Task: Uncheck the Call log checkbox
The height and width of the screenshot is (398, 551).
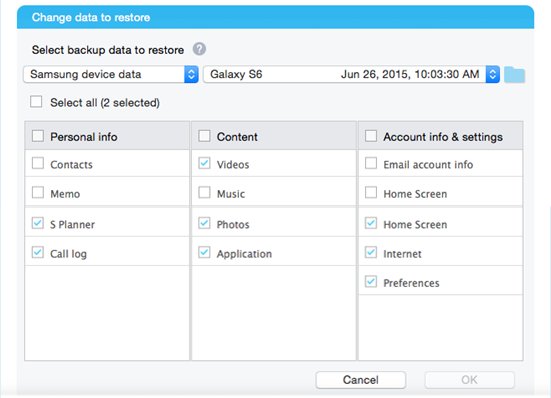Action: (38, 253)
